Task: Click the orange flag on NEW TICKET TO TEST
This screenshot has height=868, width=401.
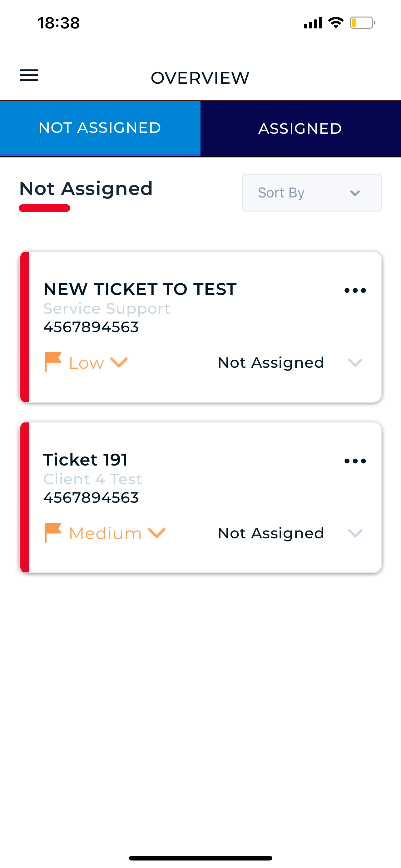Action: point(53,362)
